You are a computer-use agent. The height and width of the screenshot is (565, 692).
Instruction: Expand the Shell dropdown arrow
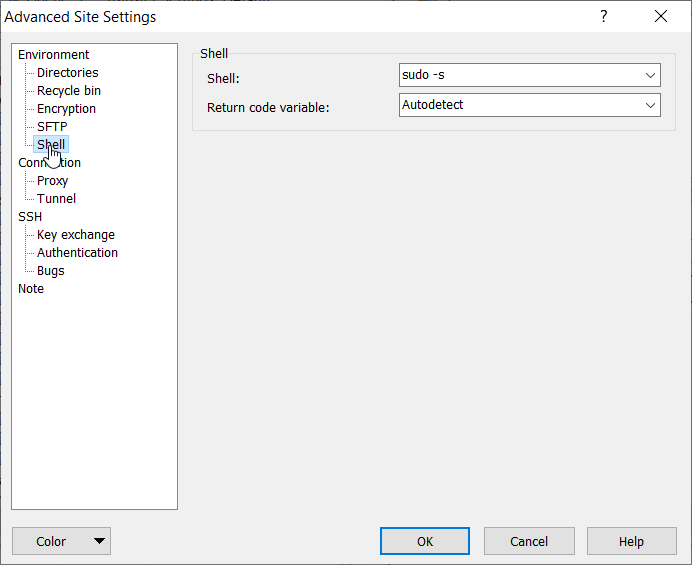coord(650,75)
